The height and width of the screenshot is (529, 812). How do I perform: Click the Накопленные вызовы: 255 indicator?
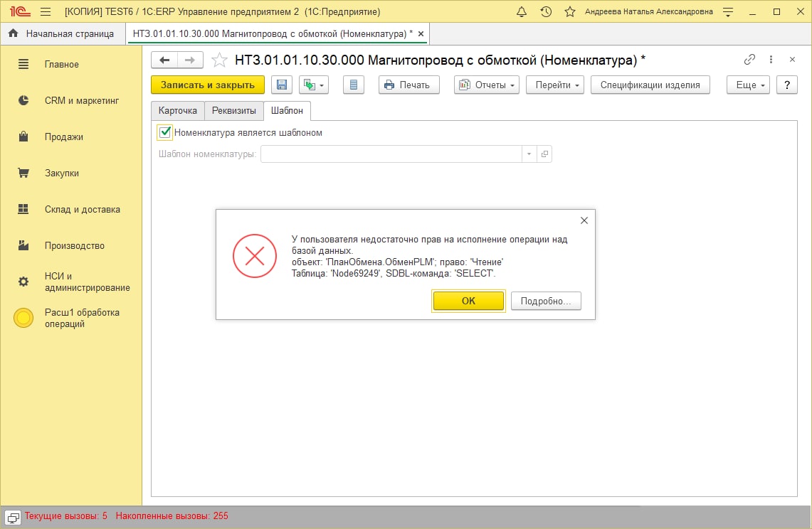(x=172, y=516)
